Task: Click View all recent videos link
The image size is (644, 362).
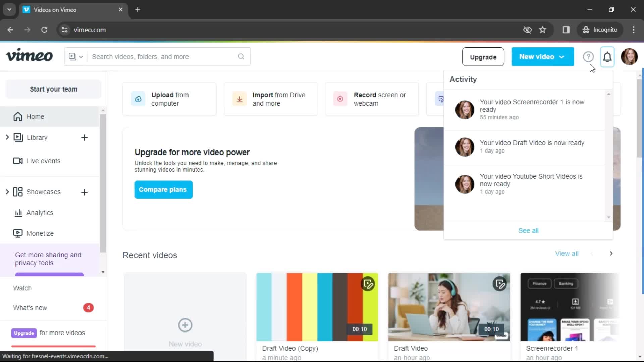Action: tap(567, 254)
